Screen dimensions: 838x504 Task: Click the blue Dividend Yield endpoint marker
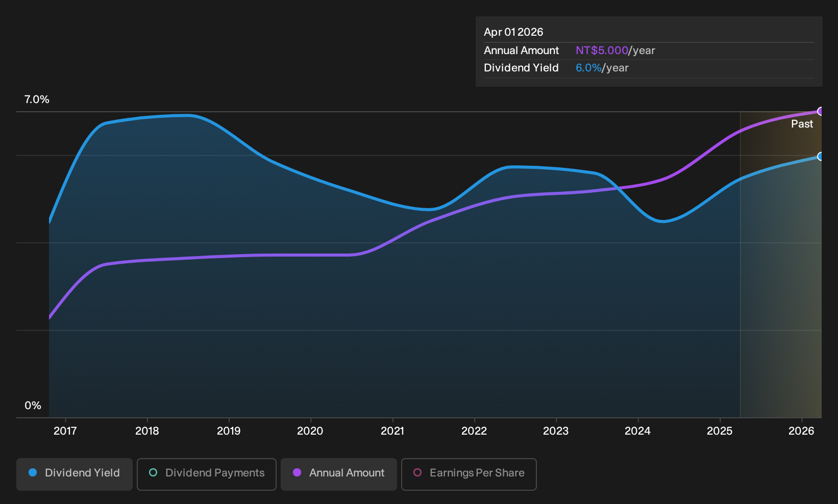coord(821,157)
